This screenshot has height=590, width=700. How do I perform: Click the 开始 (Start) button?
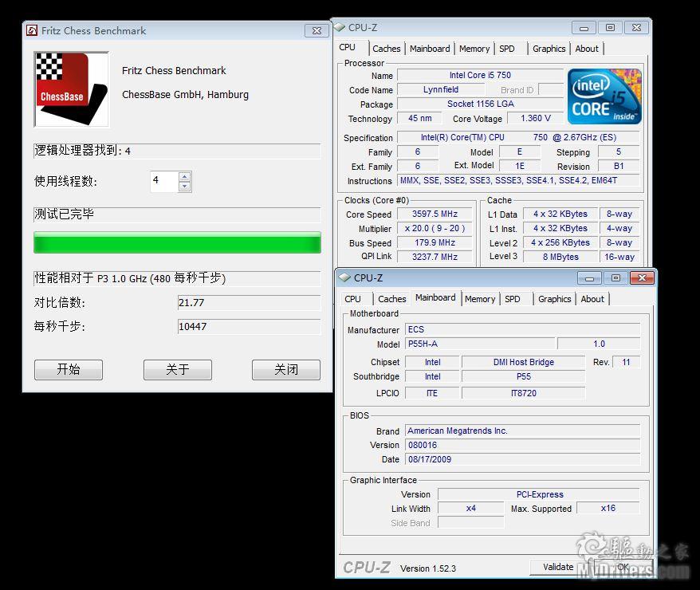click(69, 369)
